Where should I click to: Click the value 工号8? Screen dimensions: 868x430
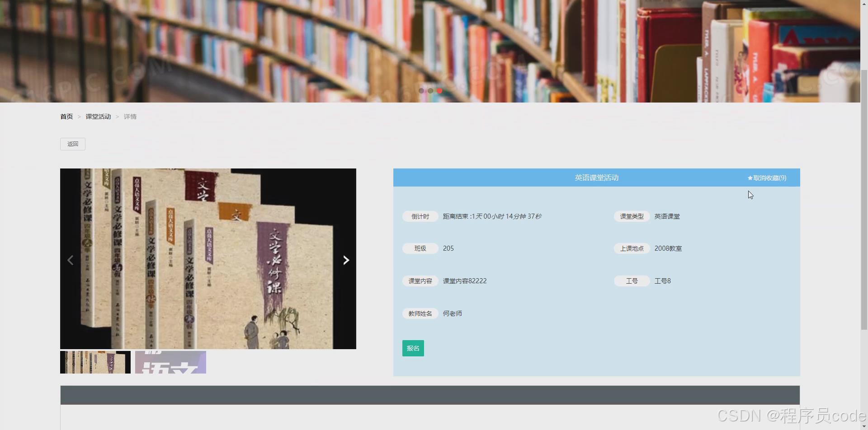coord(663,281)
